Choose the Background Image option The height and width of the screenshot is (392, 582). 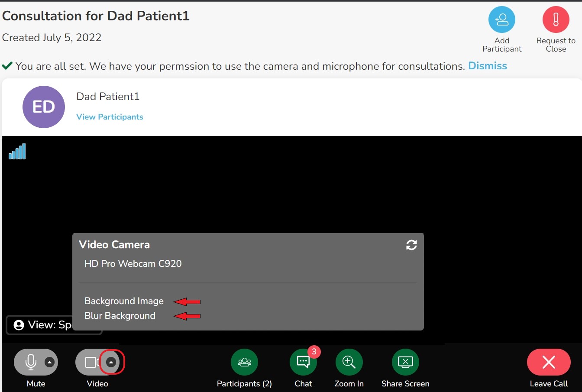point(124,301)
